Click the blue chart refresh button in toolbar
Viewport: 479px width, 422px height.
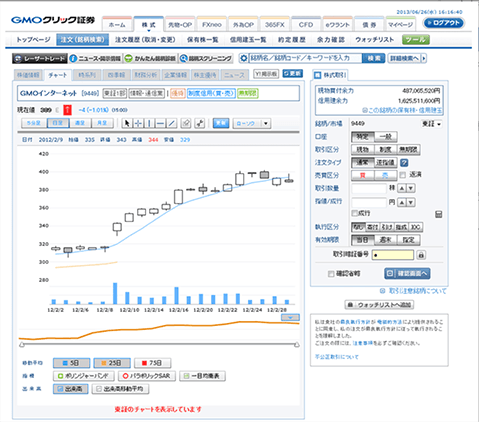point(221,123)
